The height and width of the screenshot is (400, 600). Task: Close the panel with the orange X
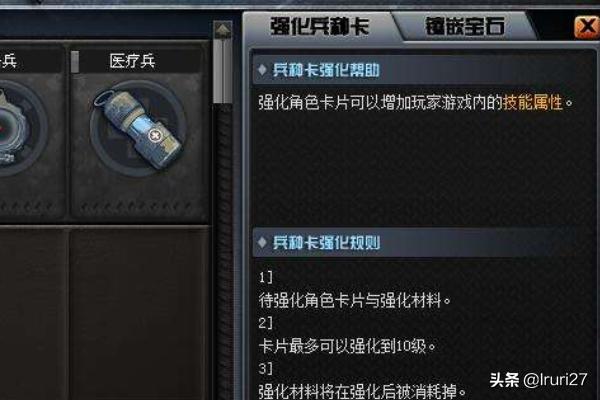pyautogui.click(x=586, y=27)
